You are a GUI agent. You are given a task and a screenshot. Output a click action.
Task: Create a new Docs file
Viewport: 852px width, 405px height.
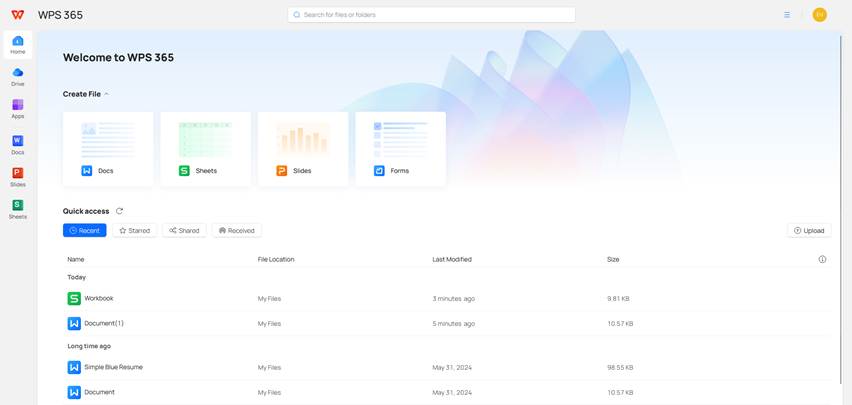[x=108, y=149]
